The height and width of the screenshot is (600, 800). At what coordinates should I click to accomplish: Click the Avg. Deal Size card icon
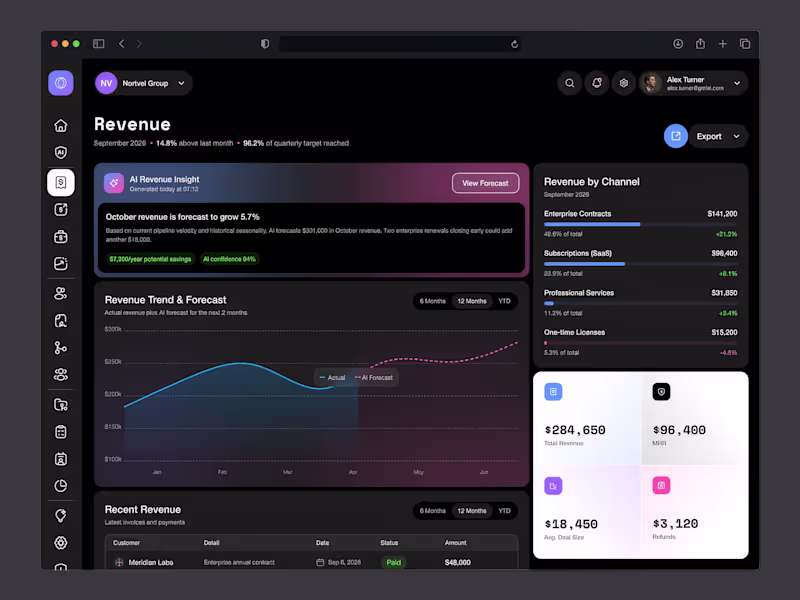coord(553,486)
